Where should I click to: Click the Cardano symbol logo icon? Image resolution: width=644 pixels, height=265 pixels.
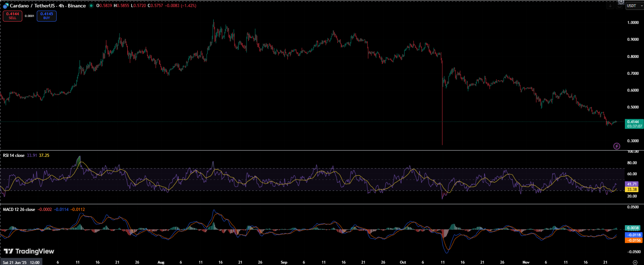(6, 6)
